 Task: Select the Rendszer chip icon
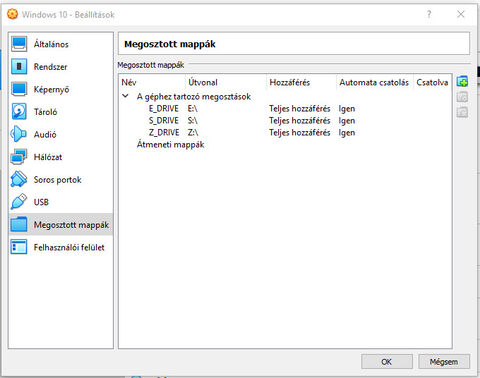pos(19,66)
